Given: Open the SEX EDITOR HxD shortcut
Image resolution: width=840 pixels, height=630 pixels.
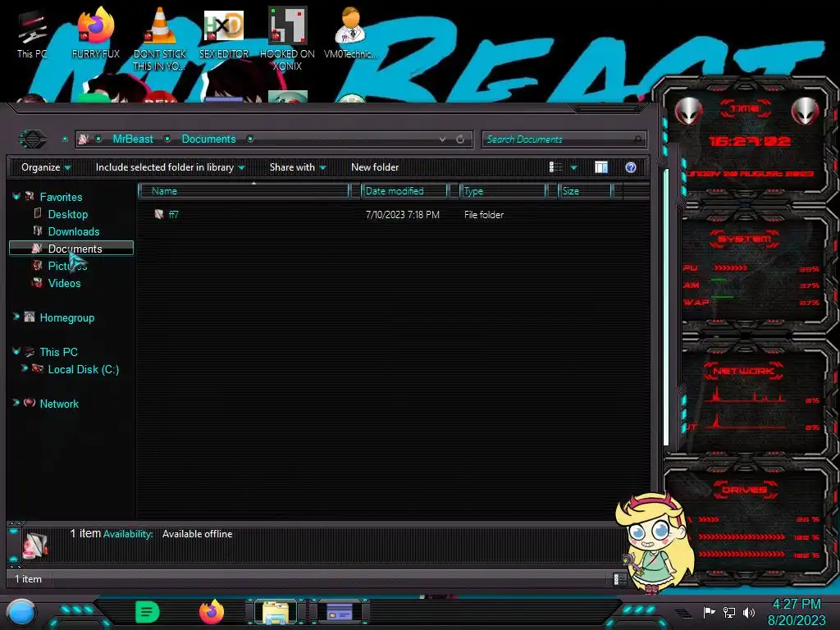Looking at the screenshot, I should [x=224, y=33].
